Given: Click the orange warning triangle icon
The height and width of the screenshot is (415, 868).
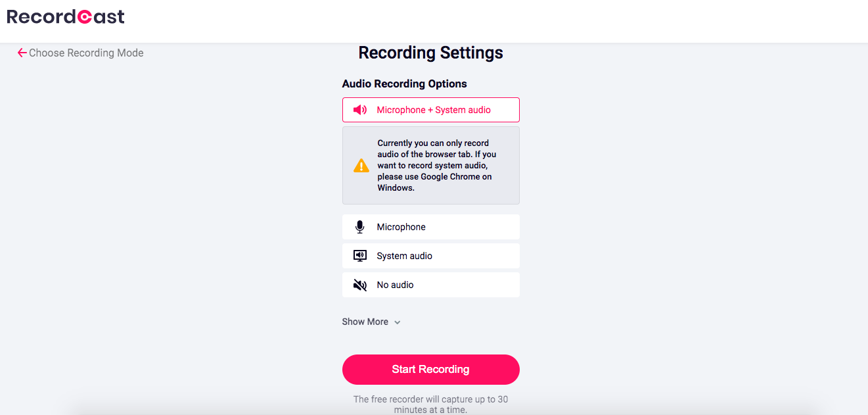Looking at the screenshot, I should click(361, 165).
